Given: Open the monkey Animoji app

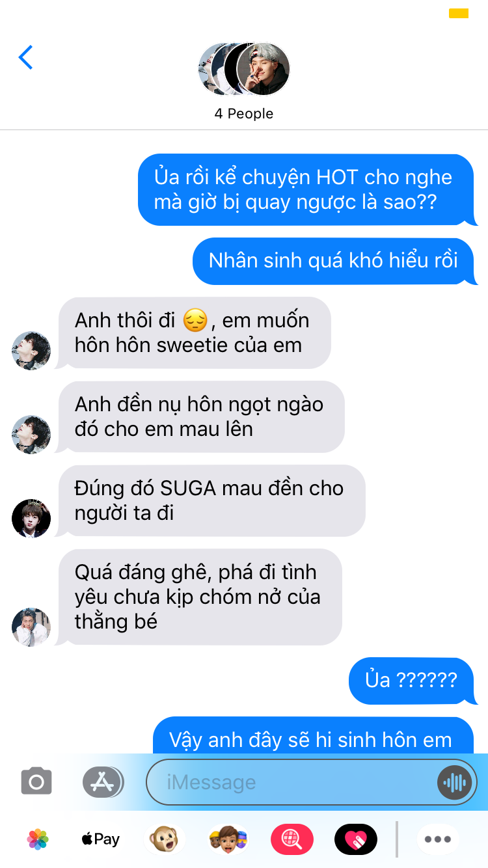Looking at the screenshot, I should [x=164, y=839].
